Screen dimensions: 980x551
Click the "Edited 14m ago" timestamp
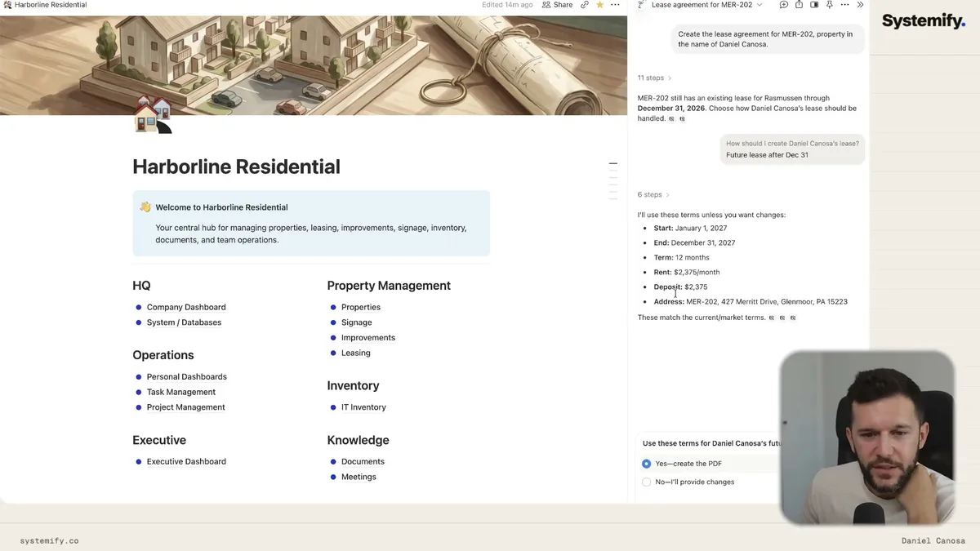click(x=507, y=5)
